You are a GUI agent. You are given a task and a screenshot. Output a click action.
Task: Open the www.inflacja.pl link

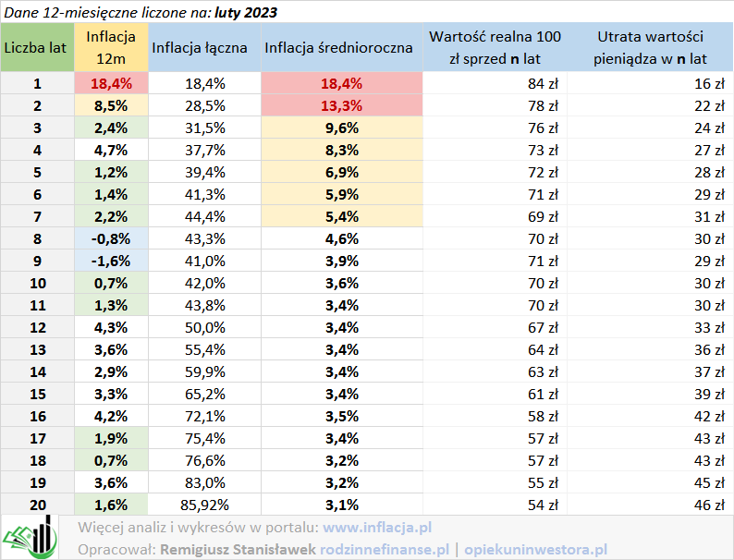coord(377,528)
